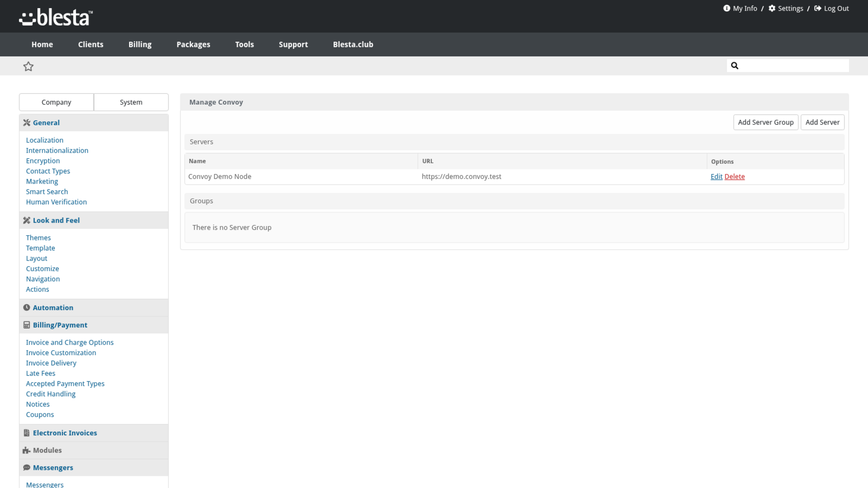868x488 pixels.
Task: Open Encryption settings
Action: 43,161
